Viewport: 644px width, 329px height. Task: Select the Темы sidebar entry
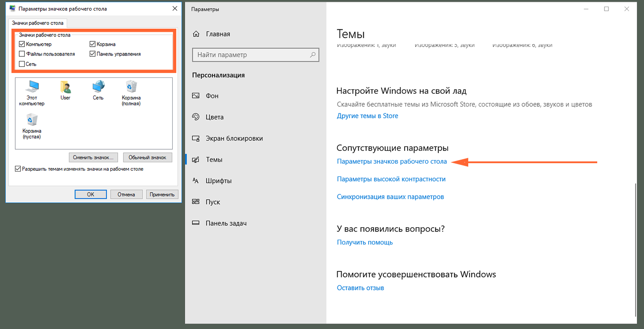click(255, 160)
